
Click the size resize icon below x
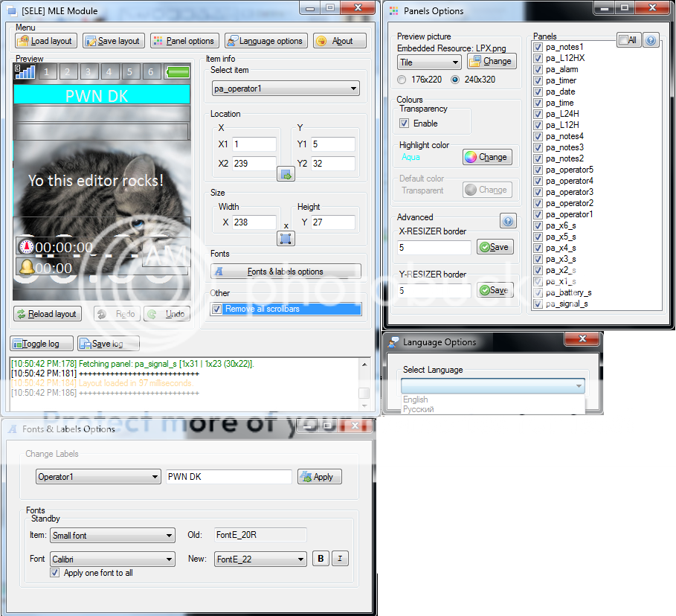(x=286, y=238)
